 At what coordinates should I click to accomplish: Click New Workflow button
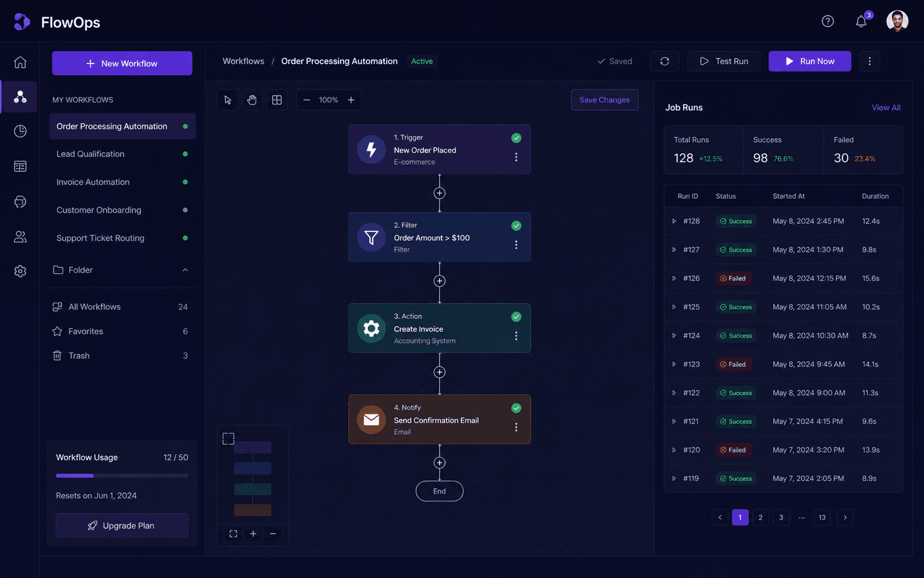click(x=122, y=64)
